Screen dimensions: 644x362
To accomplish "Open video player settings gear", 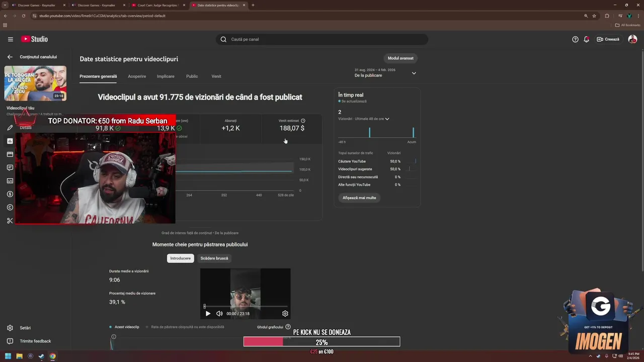I will pos(285,313).
